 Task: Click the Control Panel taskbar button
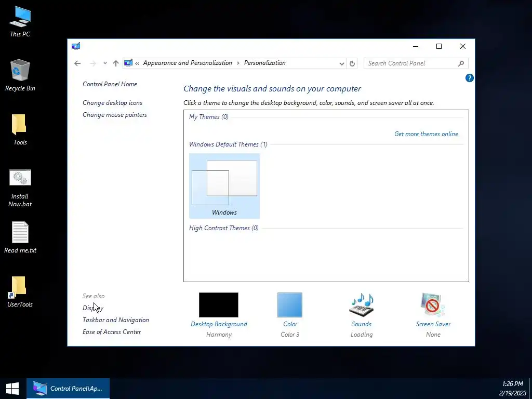tap(68, 389)
